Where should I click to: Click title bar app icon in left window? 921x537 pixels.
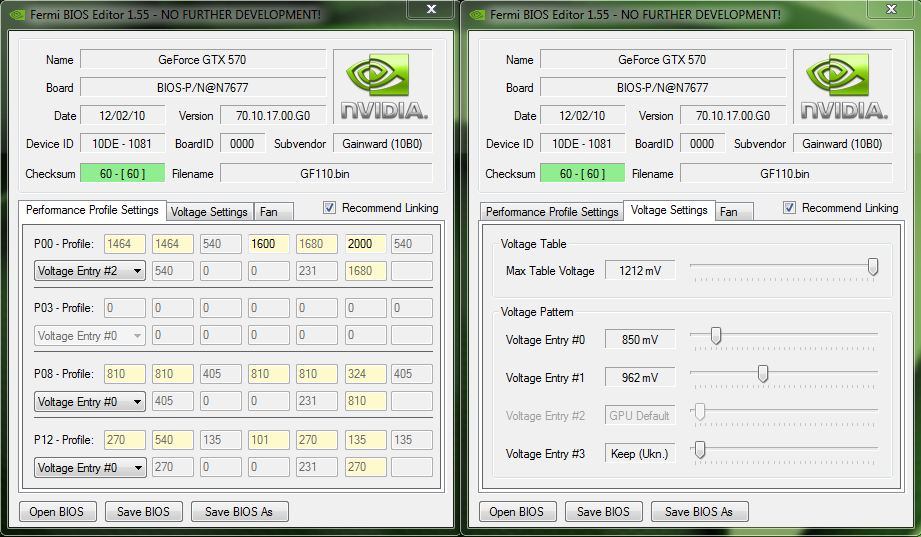(x=18, y=14)
